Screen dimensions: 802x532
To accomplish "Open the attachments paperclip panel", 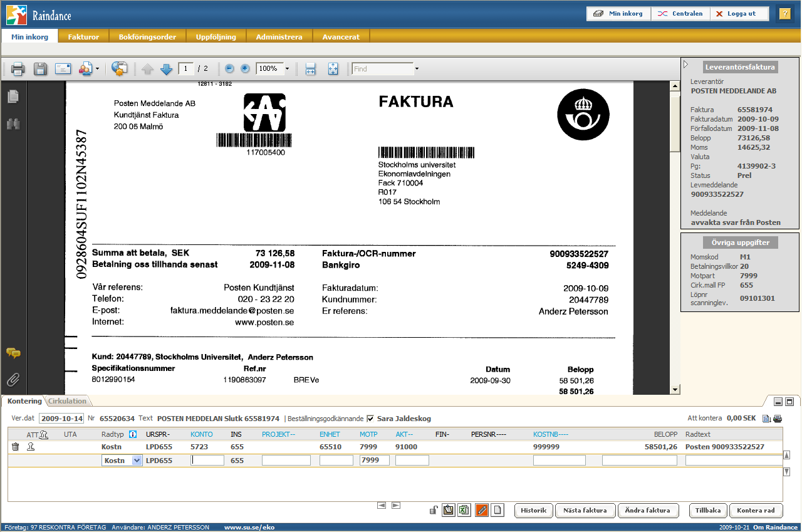I will pyautogui.click(x=13, y=379).
